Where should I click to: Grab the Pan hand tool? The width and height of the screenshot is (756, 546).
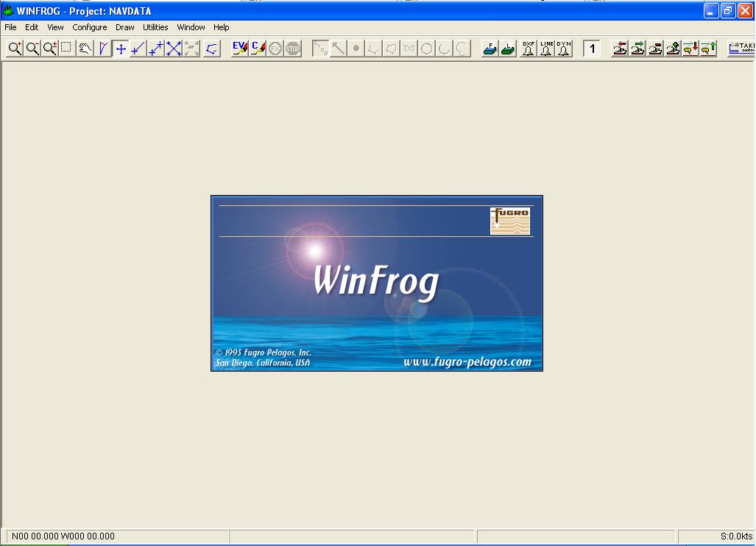(85, 48)
